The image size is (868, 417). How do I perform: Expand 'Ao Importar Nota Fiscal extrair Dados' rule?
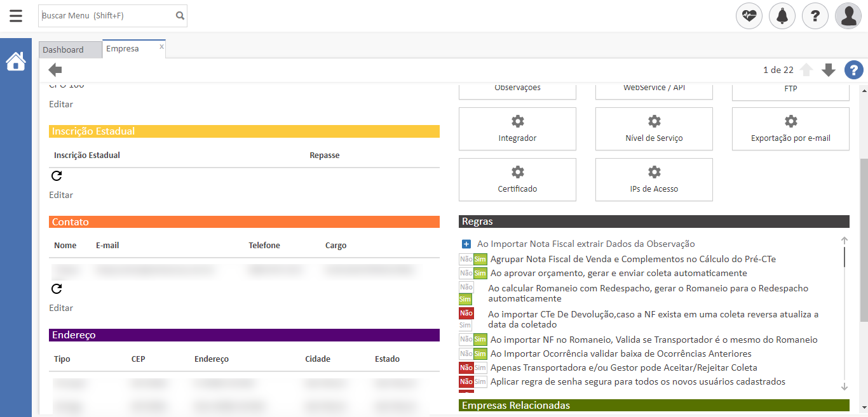point(466,244)
